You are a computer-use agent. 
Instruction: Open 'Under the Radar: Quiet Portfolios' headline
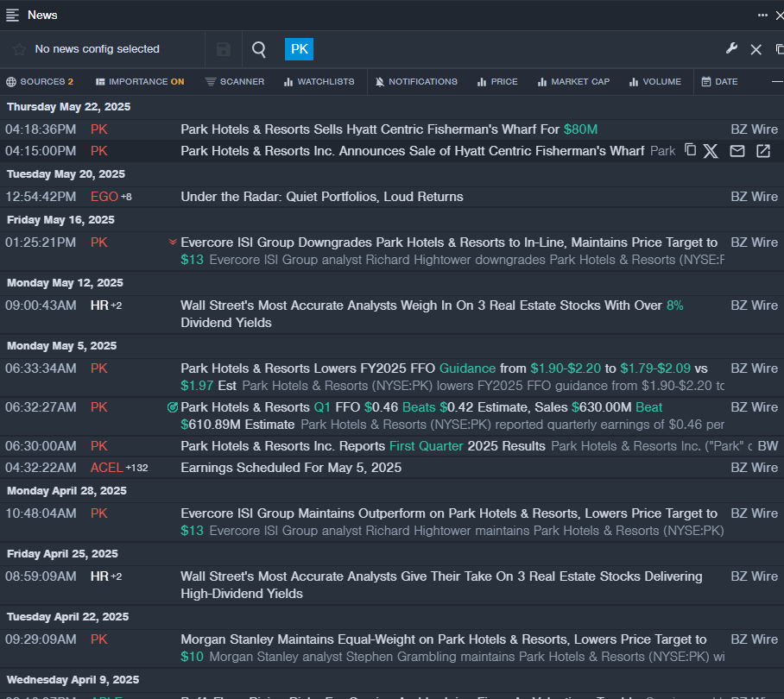[322, 197]
